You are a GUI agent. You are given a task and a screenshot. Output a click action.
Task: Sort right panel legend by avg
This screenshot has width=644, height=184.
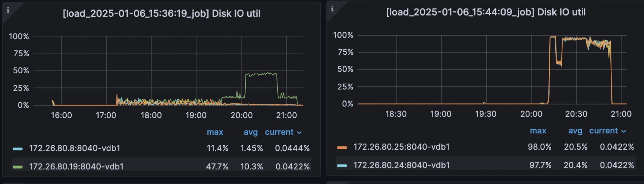point(575,131)
